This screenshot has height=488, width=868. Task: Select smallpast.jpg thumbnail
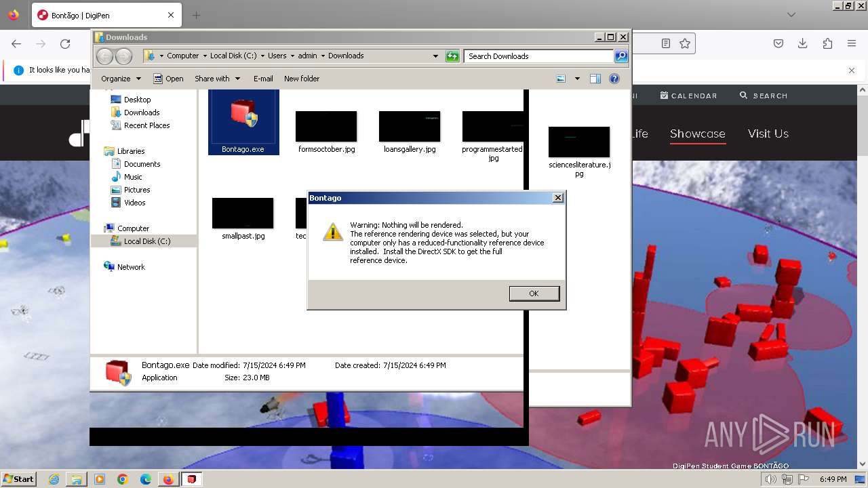[243, 213]
